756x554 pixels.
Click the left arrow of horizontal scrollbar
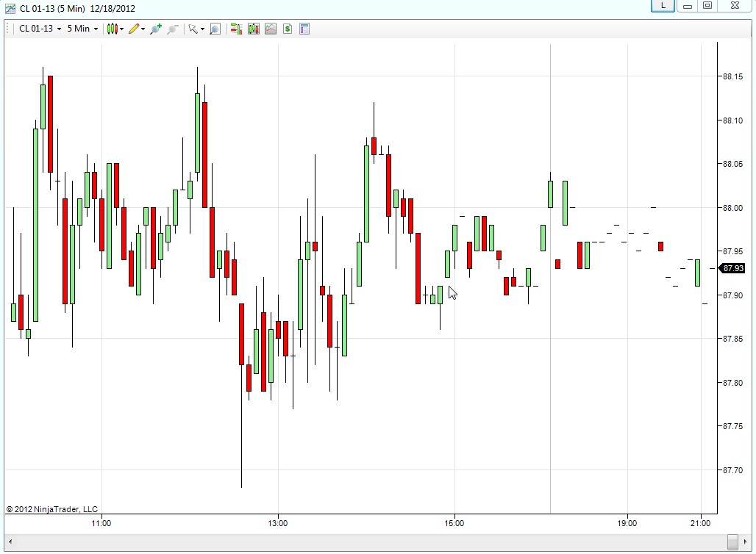click(10, 542)
